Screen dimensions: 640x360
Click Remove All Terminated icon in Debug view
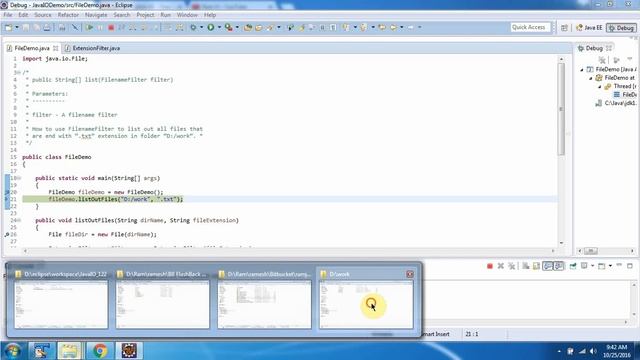point(602,60)
